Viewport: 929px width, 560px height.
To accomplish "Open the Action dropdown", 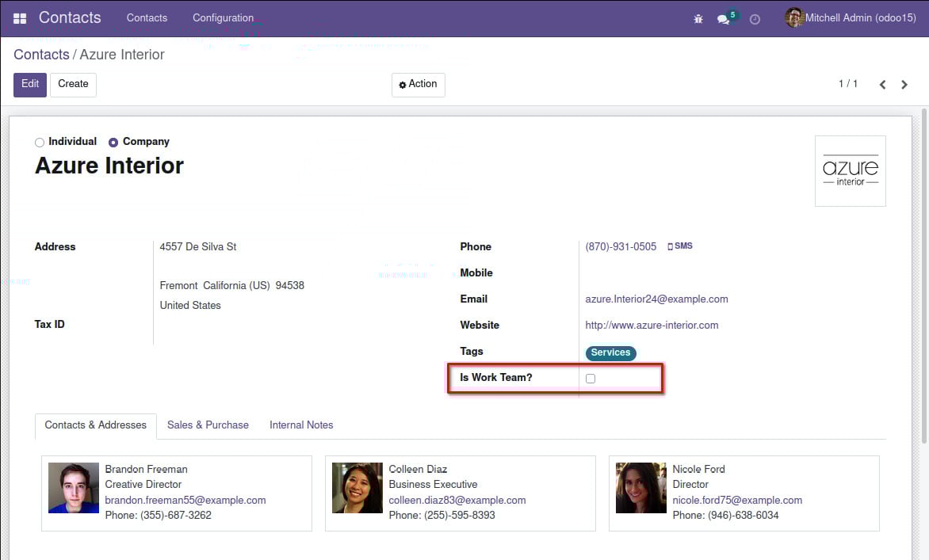I will (419, 85).
